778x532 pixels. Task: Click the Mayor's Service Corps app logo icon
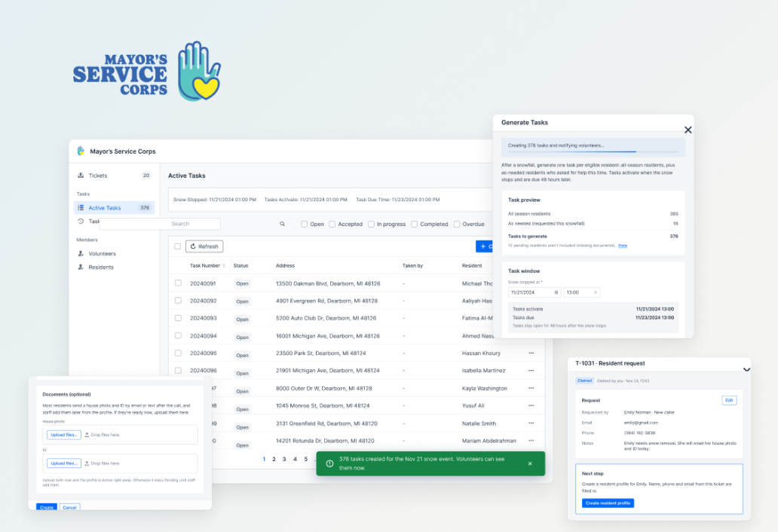pos(81,151)
